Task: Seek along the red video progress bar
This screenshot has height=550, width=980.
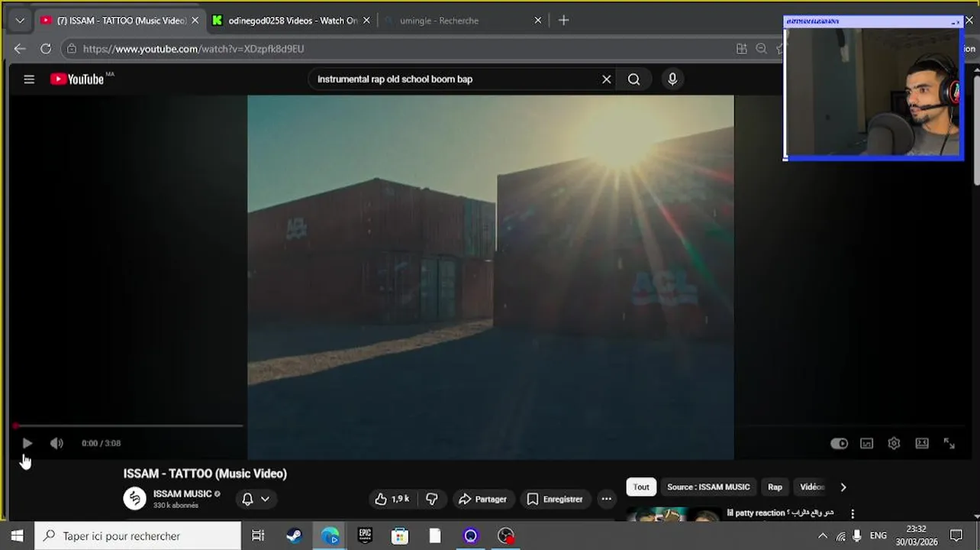Action: pyautogui.click(x=129, y=425)
